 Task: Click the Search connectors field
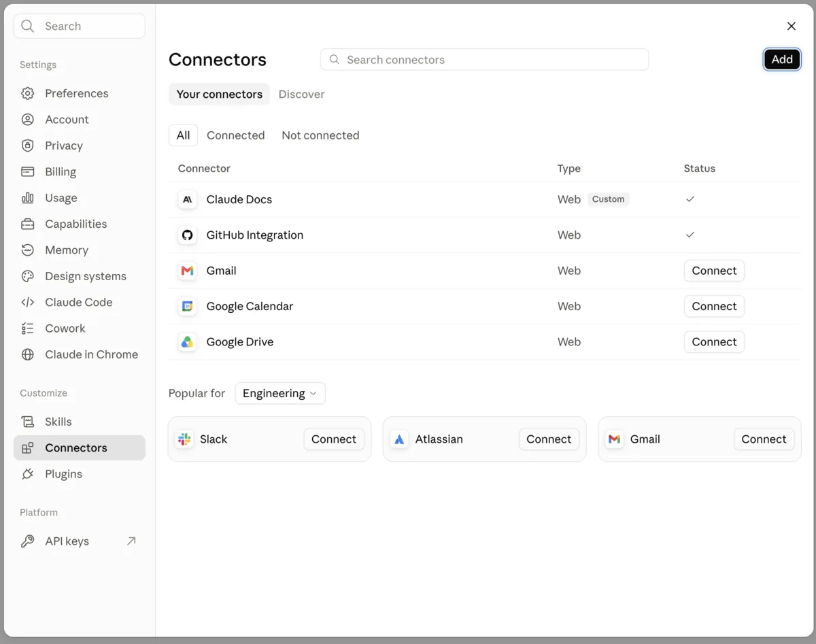484,60
